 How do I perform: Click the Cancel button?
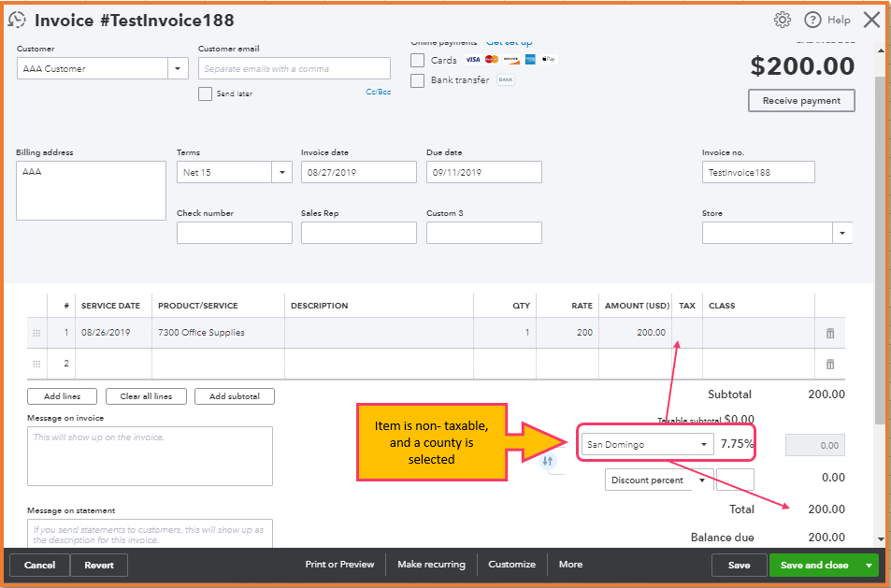click(40, 566)
